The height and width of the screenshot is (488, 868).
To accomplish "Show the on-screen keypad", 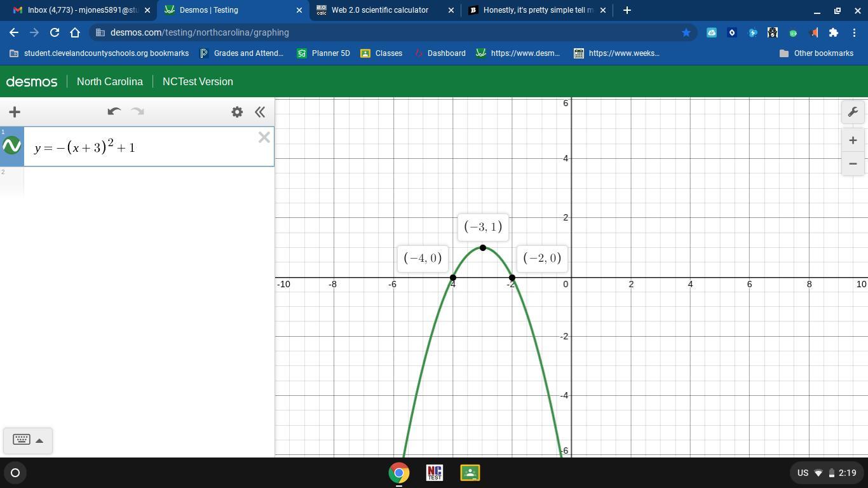I will pos(21,440).
